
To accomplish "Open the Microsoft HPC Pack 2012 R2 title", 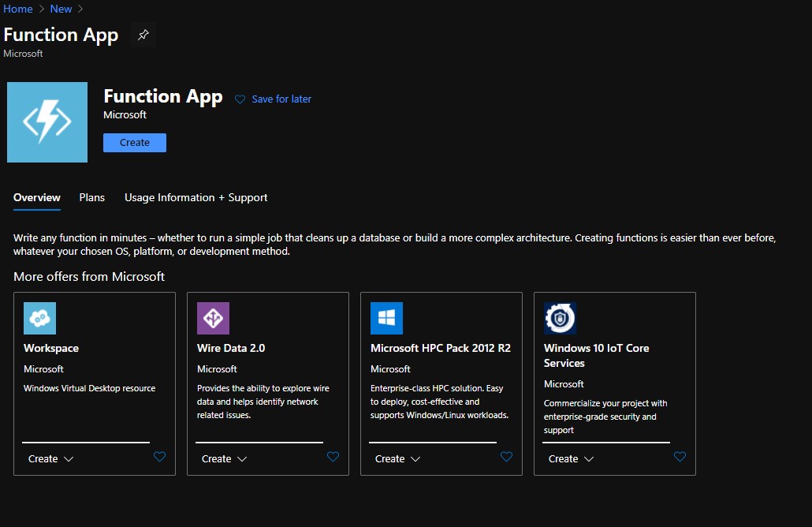I will (441, 348).
